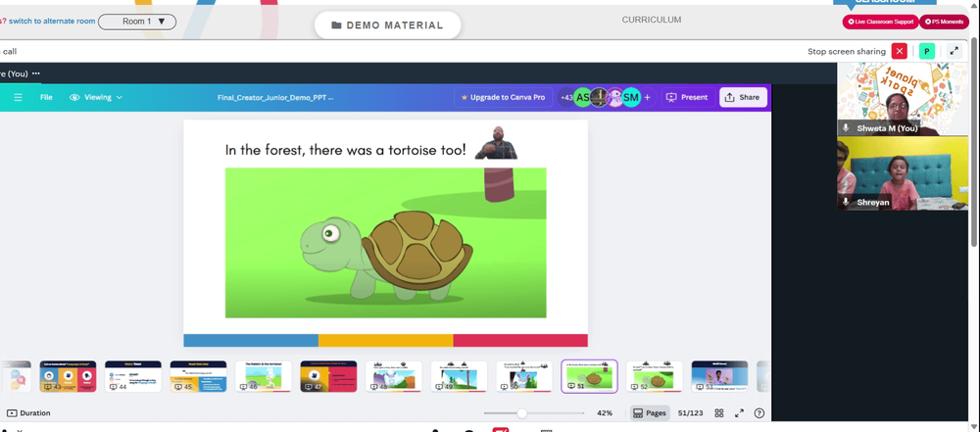The width and height of the screenshot is (980, 432).
Task: Click switch to alternate room link
Action: point(52,22)
